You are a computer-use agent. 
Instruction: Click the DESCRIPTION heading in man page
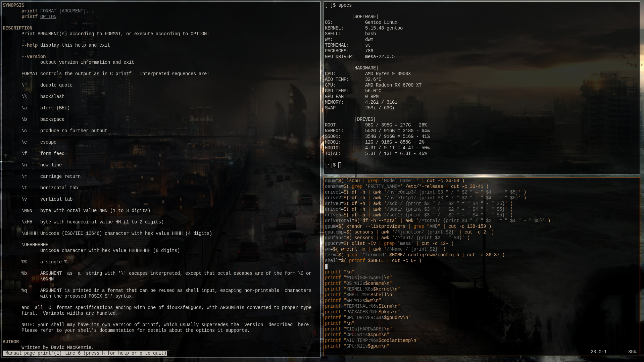pyautogui.click(x=17, y=28)
